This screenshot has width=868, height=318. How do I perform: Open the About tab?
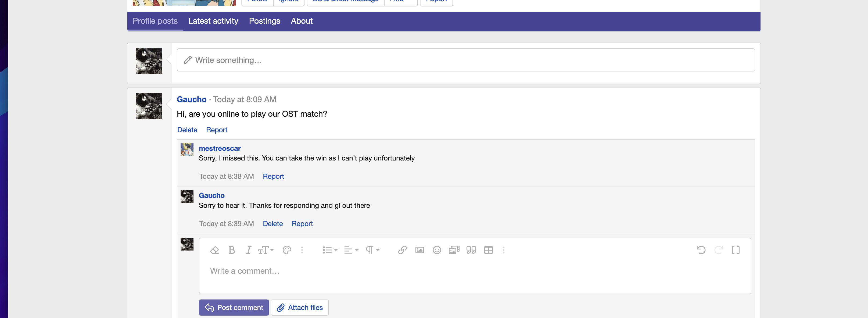(x=302, y=21)
